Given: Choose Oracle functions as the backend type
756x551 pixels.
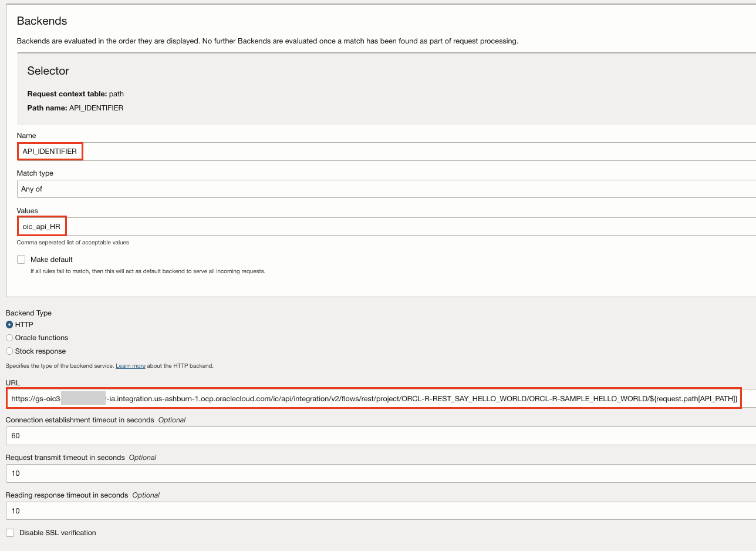Looking at the screenshot, I should 9,338.
